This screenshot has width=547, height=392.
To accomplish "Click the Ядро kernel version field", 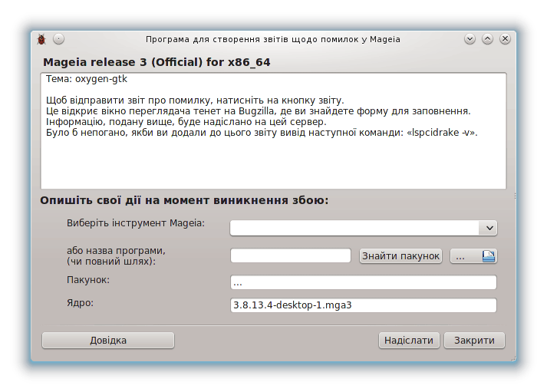I will [364, 305].
